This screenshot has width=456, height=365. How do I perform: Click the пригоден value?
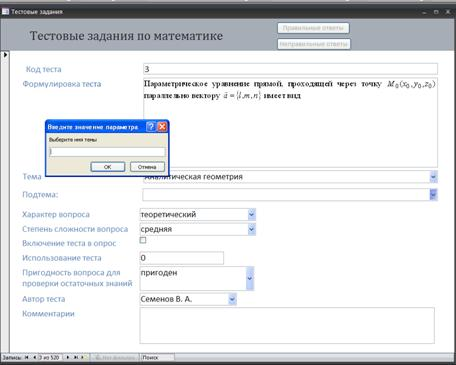159,273
